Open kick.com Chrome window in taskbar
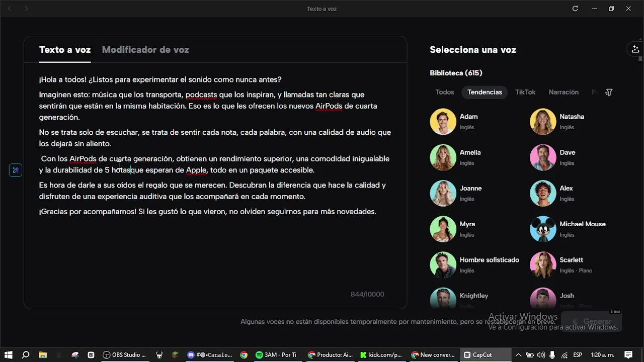Screen dimensions: 644x362 point(381,355)
